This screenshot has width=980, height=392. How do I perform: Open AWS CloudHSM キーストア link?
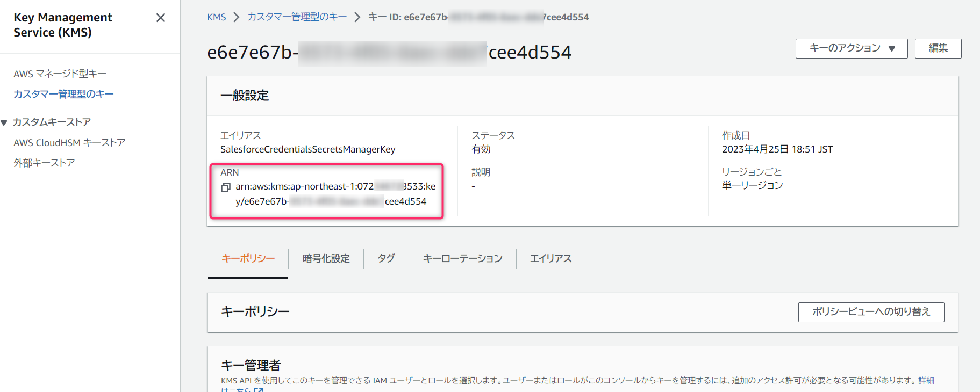69,142
